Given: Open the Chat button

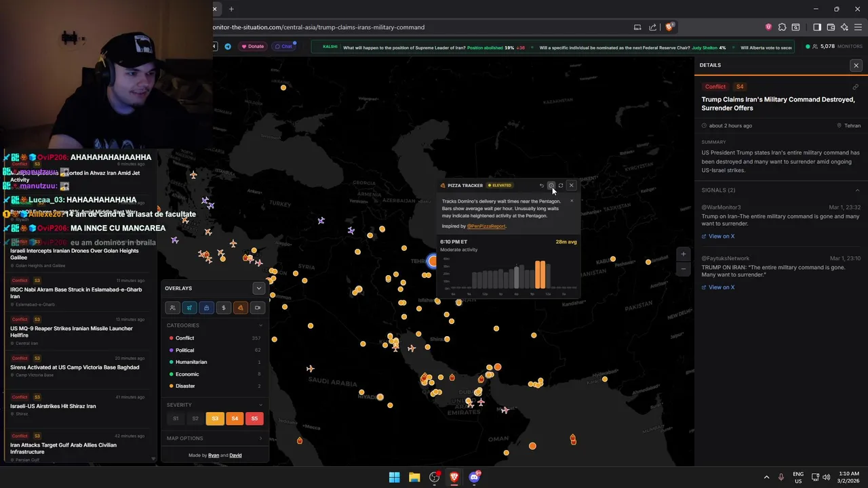Looking at the screenshot, I should coord(283,46).
